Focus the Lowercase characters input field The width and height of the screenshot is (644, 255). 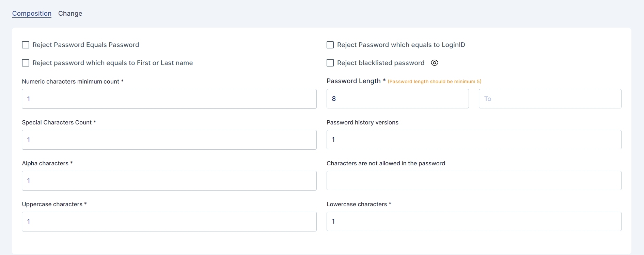click(474, 221)
